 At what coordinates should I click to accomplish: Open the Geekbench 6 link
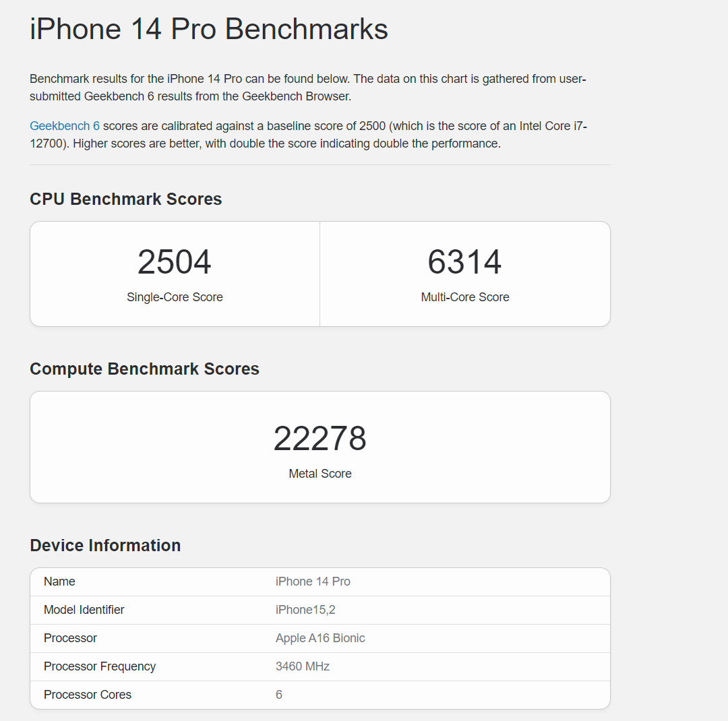coord(65,126)
